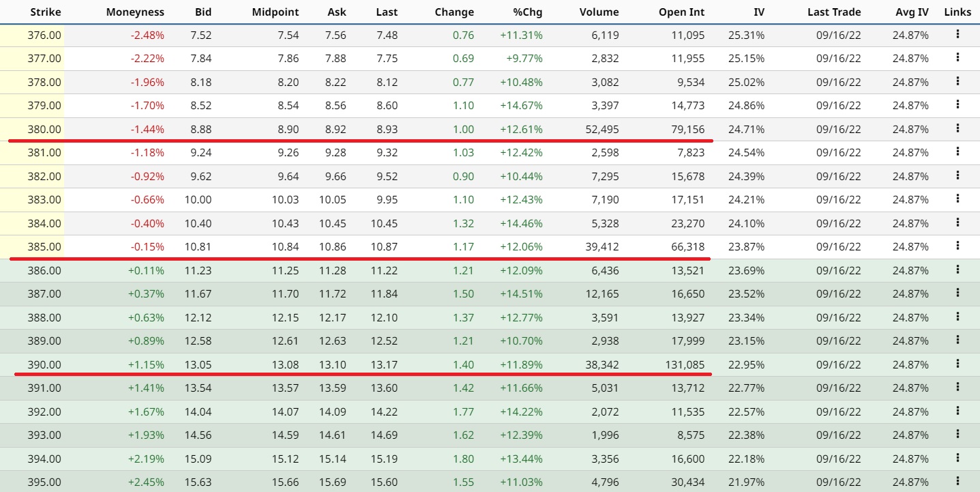
Task: Click moneyness value -0.15%
Action: [x=147, y=246]
